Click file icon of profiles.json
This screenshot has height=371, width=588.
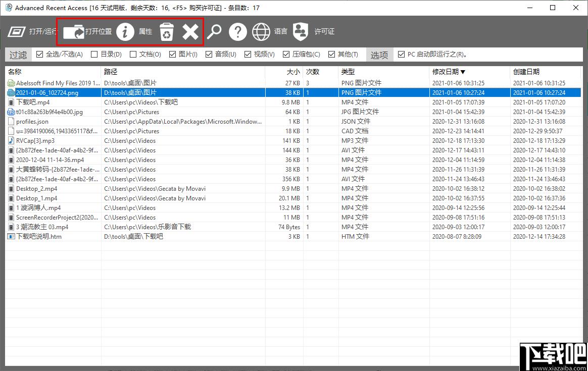(11, 122)
